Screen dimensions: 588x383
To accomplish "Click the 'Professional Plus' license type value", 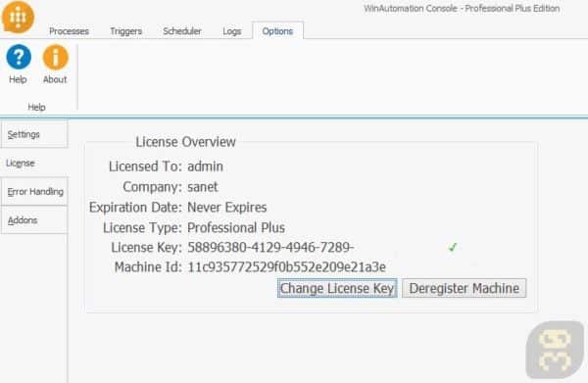I will [x=236, y=227].
